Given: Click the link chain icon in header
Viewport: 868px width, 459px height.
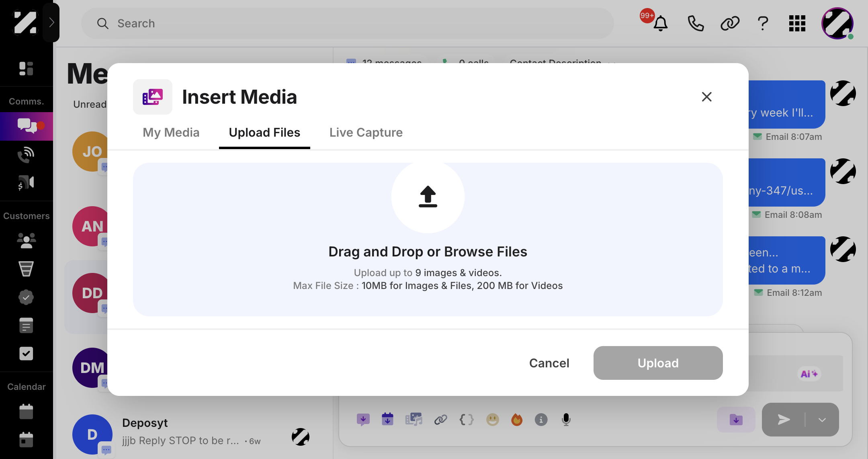Looking at the screenshot, I should click(x=730, y=23).
